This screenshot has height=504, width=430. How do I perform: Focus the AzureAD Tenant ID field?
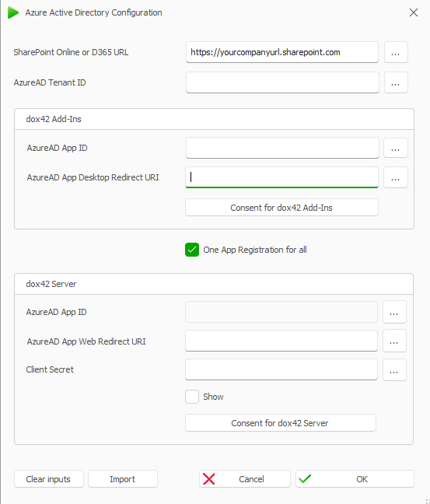(x=282, y=82)
